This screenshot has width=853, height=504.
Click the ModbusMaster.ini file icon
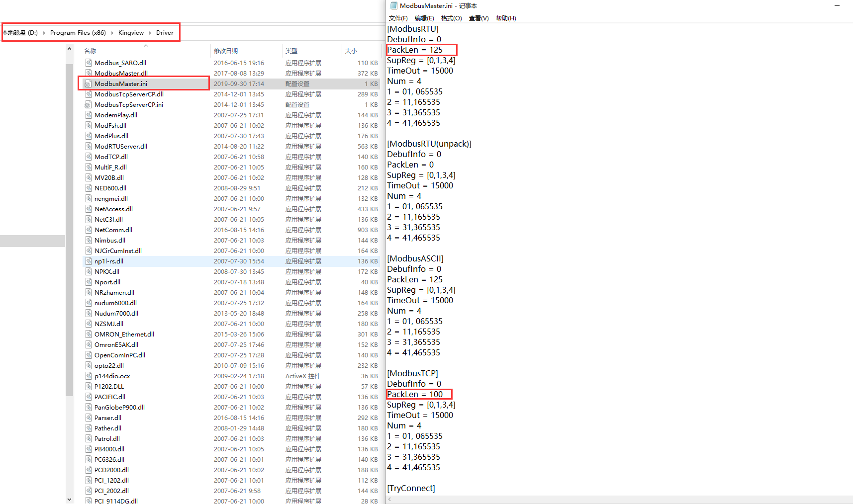point(88,84)
